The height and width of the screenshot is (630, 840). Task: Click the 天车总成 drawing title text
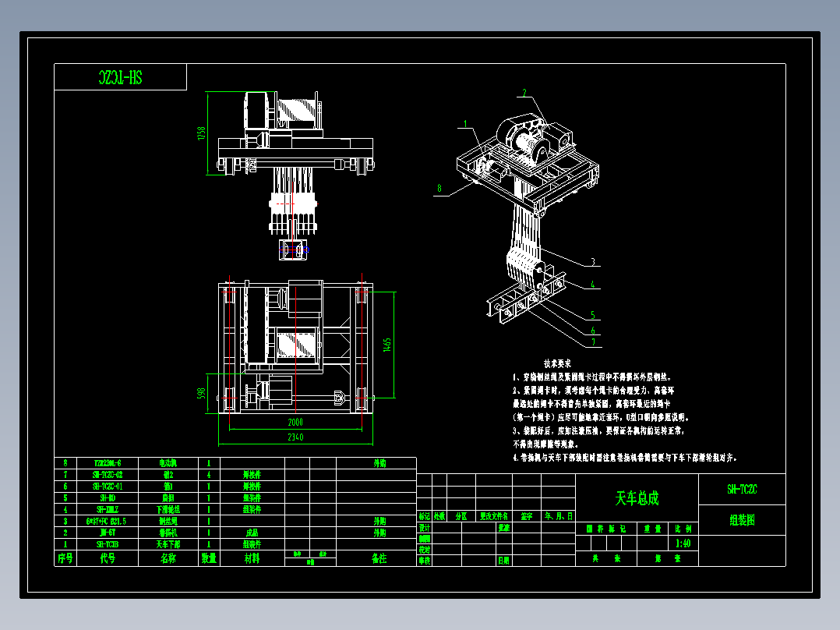tap(637, 499)
